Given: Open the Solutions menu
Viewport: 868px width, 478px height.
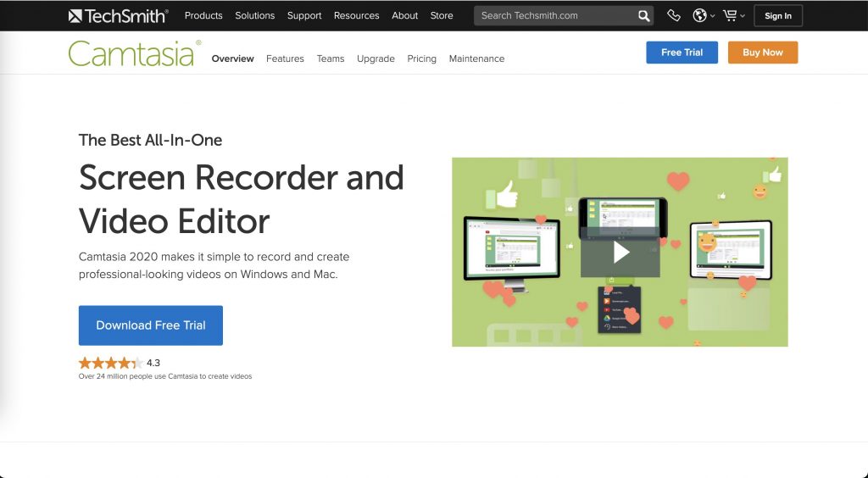Looking at the screenshot, I should [254, 15].
